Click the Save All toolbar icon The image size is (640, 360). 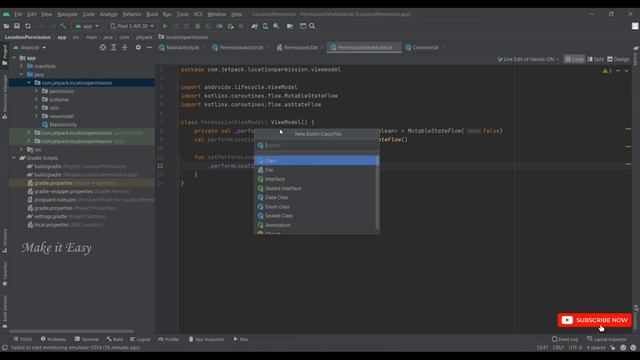17,26
